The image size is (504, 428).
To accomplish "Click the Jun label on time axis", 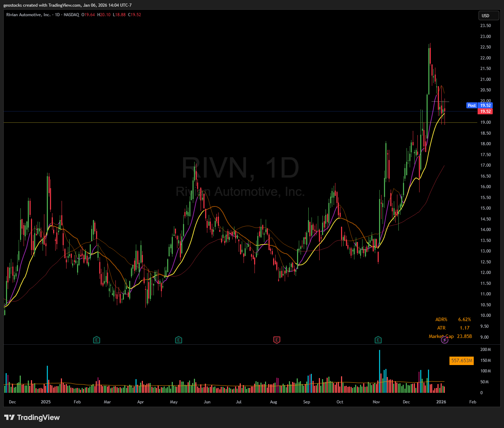I will pyautogui.click(x=207, y=402).
